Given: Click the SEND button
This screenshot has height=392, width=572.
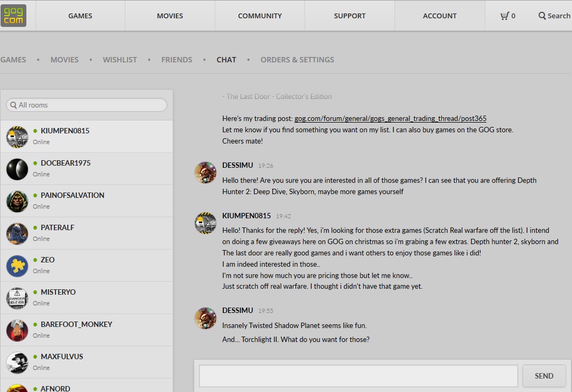Looking at the screenshot, I should click(x=544, y=375).
